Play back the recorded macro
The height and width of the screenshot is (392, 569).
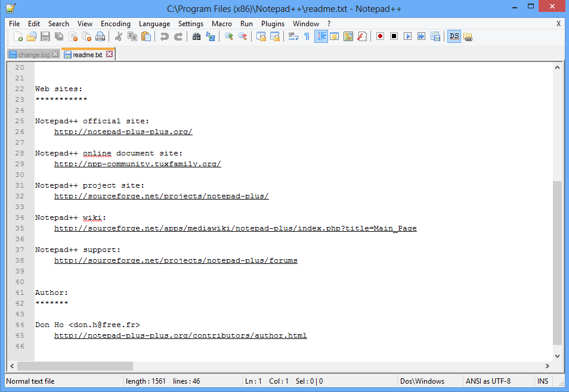point(408,36)
